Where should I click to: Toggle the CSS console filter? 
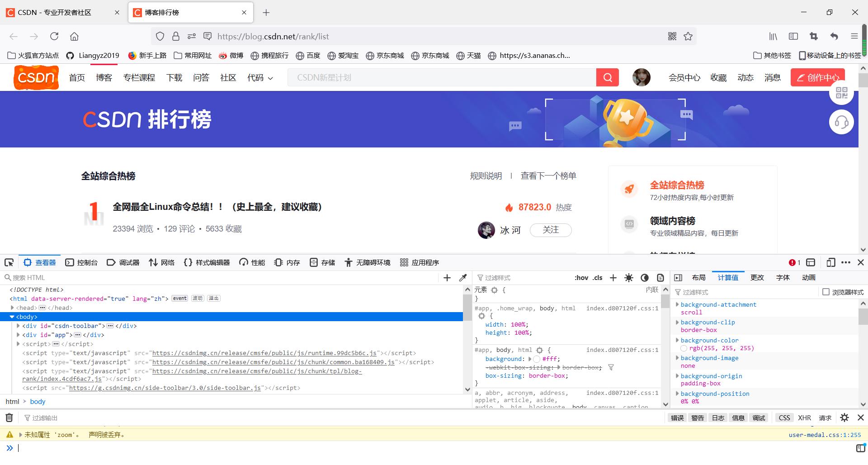[x=784, y=418]
